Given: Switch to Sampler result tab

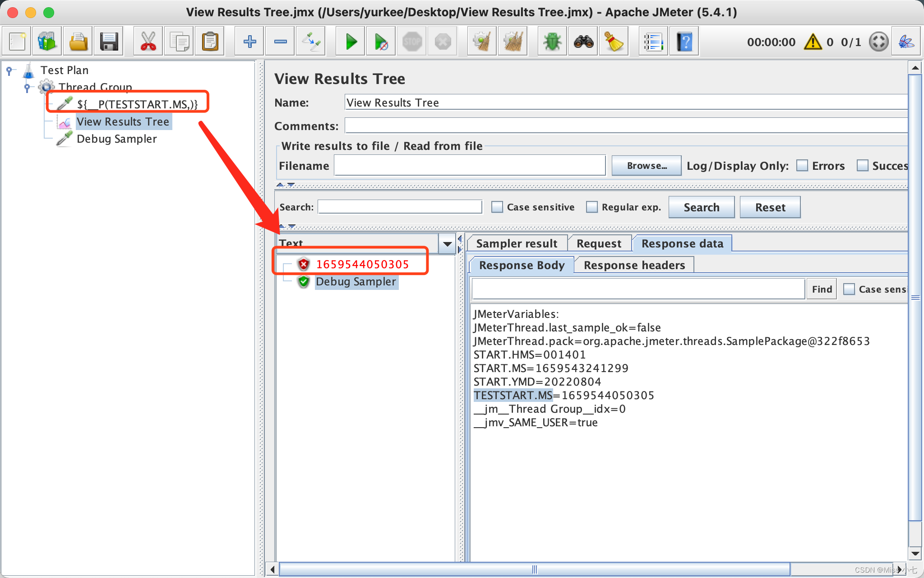Looking at the screenshot, I should (517, 244).
